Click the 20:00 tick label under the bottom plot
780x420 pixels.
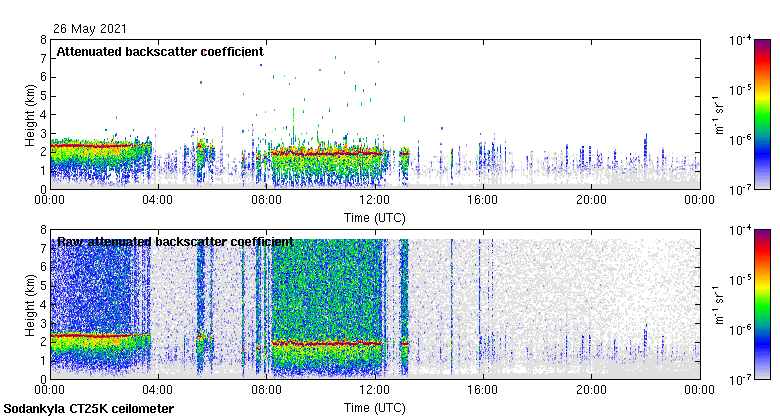pyautogui.click(x=591, y=390)
